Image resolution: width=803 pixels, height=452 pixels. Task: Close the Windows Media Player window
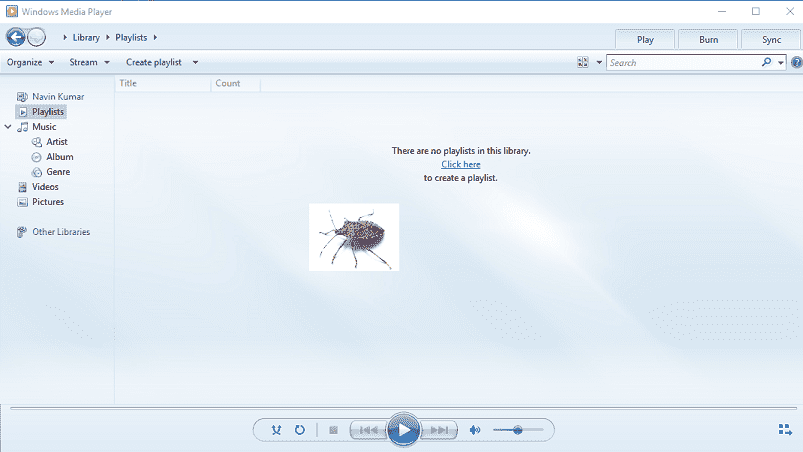[790, 11]
